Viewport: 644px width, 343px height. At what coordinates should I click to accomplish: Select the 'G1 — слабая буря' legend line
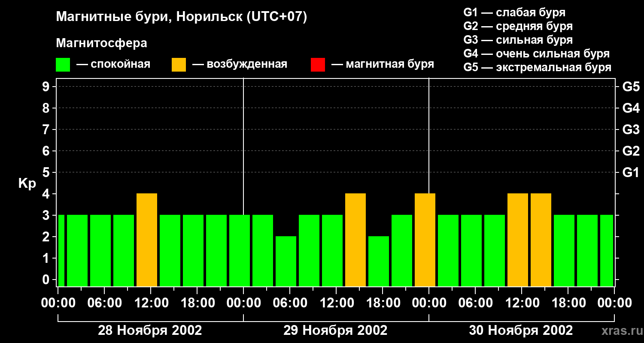(x=514, y=12)
